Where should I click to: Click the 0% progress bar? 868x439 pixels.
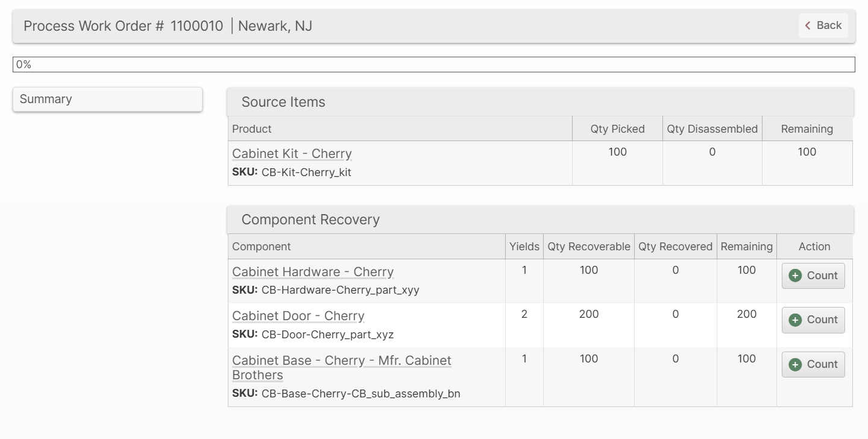tap(433, 65)
